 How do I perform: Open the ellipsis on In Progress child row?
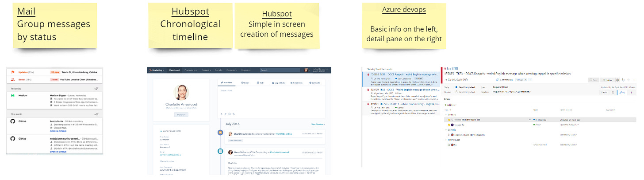[530, 120]
